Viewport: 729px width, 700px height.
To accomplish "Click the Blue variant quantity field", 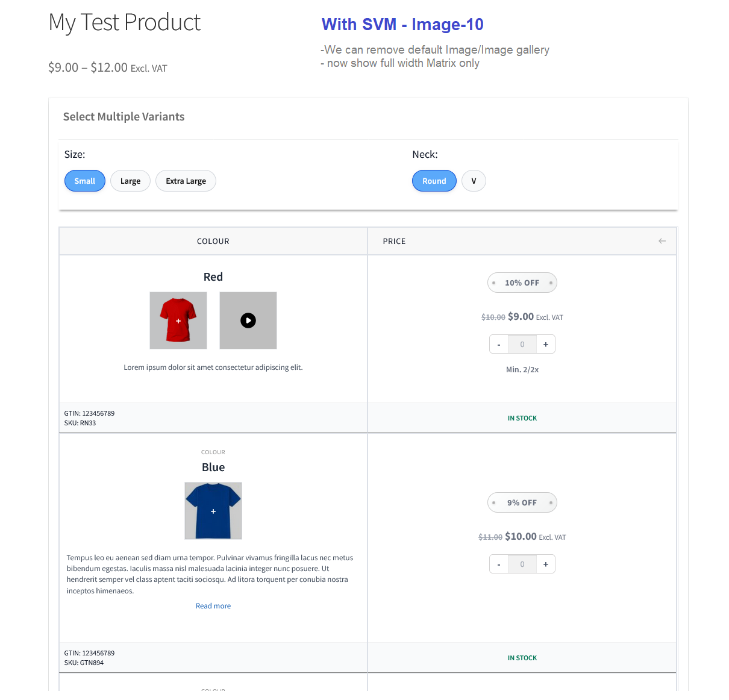I will coord(522,564).
